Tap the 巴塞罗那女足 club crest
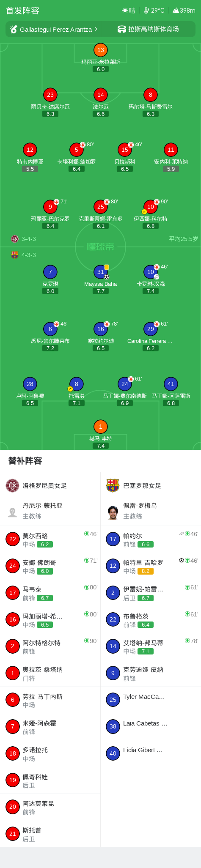The height and width of the screenshot is (868, 201). [x=113, y=485]
